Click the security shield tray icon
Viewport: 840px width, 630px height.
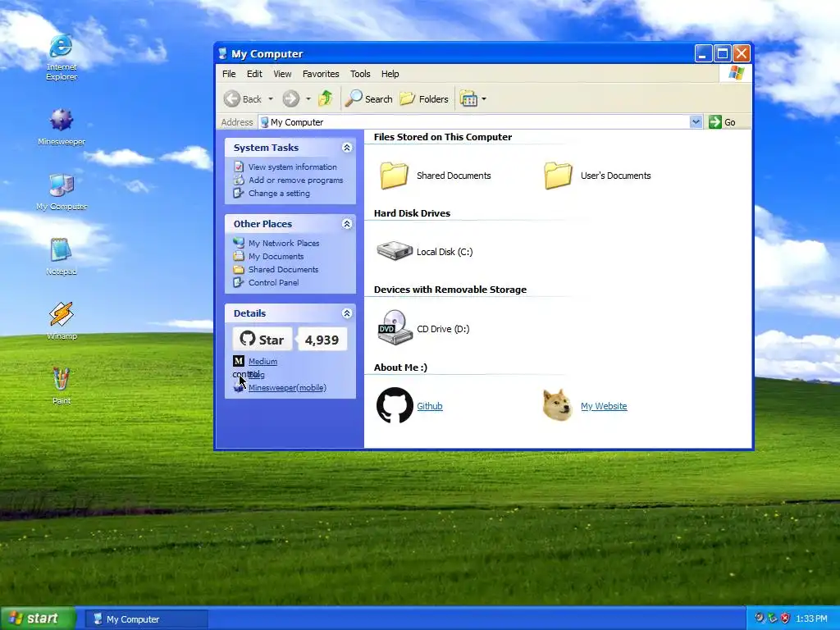coord(785,619)
